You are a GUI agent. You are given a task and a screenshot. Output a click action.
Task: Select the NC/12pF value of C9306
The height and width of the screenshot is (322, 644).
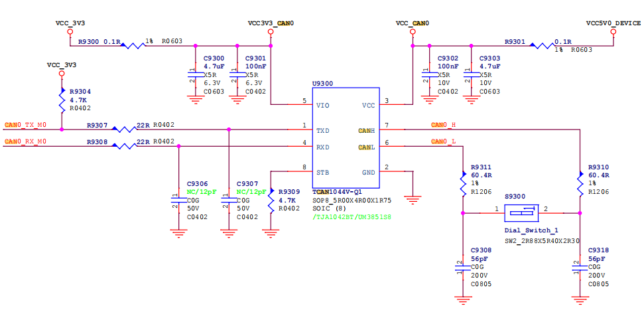(202, 192)
